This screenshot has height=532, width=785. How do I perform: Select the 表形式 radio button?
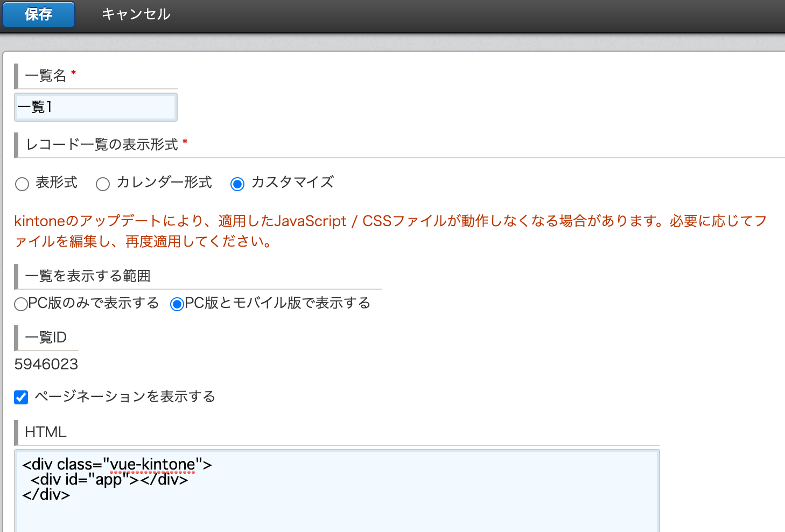point(22,184)
